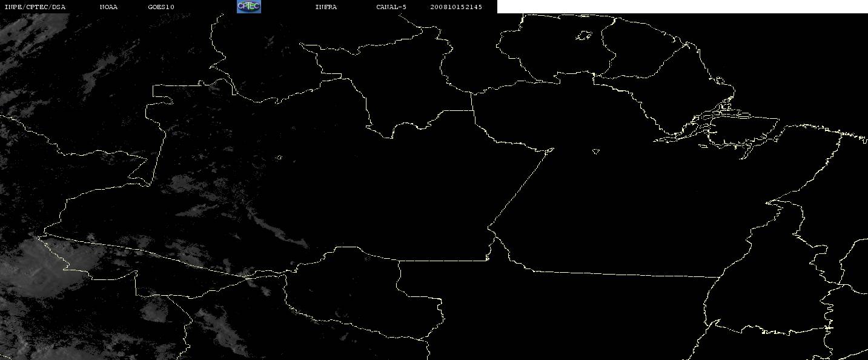The width and height of the screenshot is (868, 360).
Task: Click the 200810152145 timestamp text
Action: [x=456, y=7]
